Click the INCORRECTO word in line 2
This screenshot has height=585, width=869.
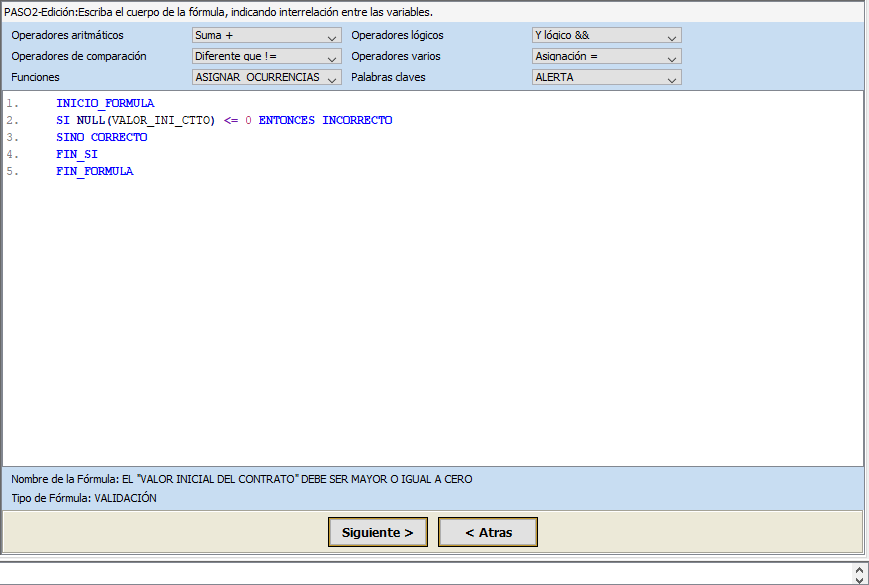tap(357, 120)
